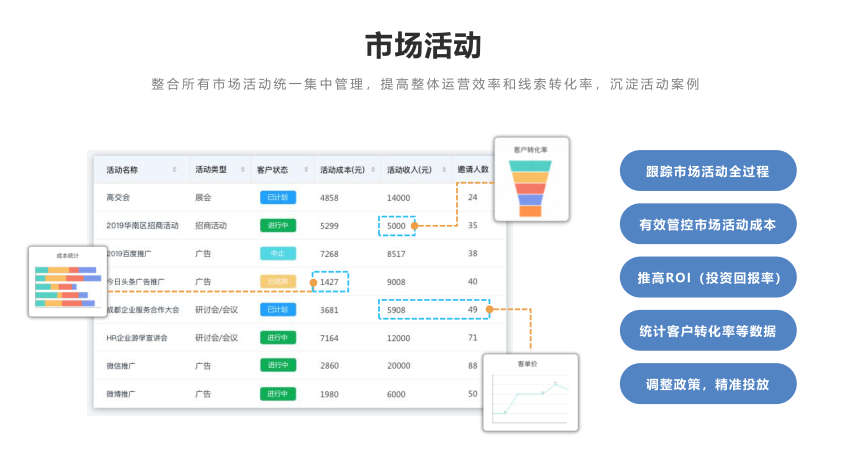847x472 pixels.
Task: Select the 微信推广 activity name
Action: 120,366
